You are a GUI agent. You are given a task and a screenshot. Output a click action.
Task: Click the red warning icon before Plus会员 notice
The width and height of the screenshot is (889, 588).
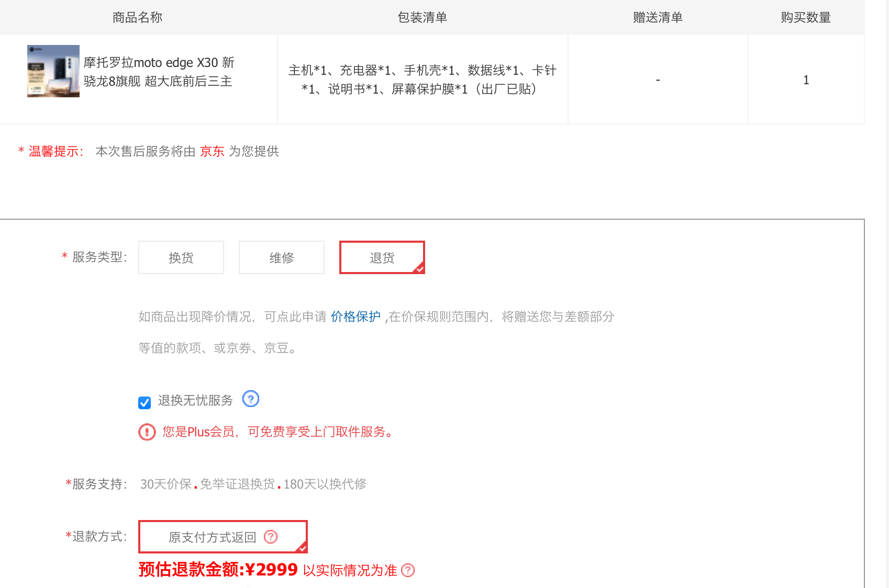click(147, 432)
